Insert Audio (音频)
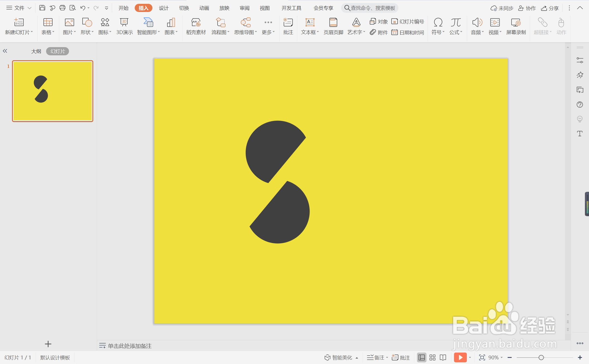The image size is (589, 364). (x=477, y=26)
